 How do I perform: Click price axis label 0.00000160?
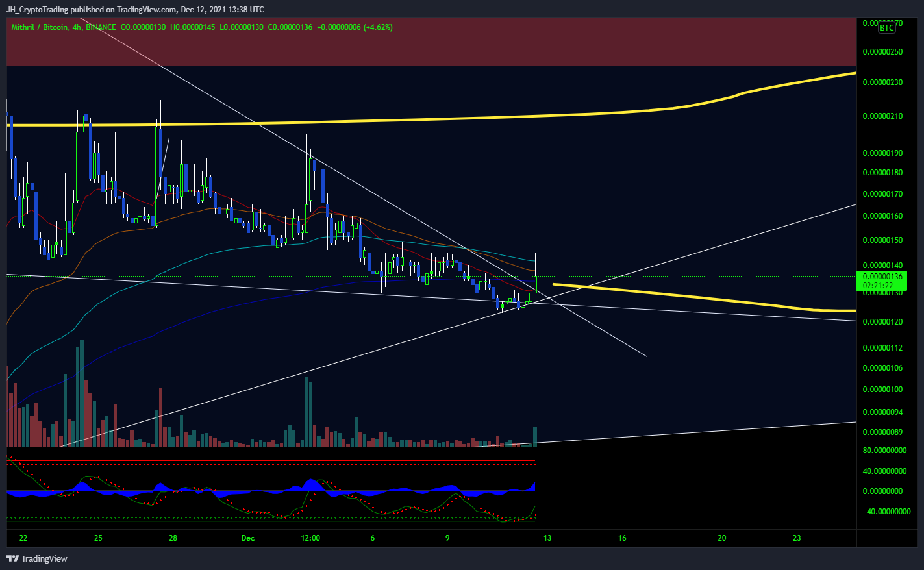pyautogui.click(x=882, y=216)
